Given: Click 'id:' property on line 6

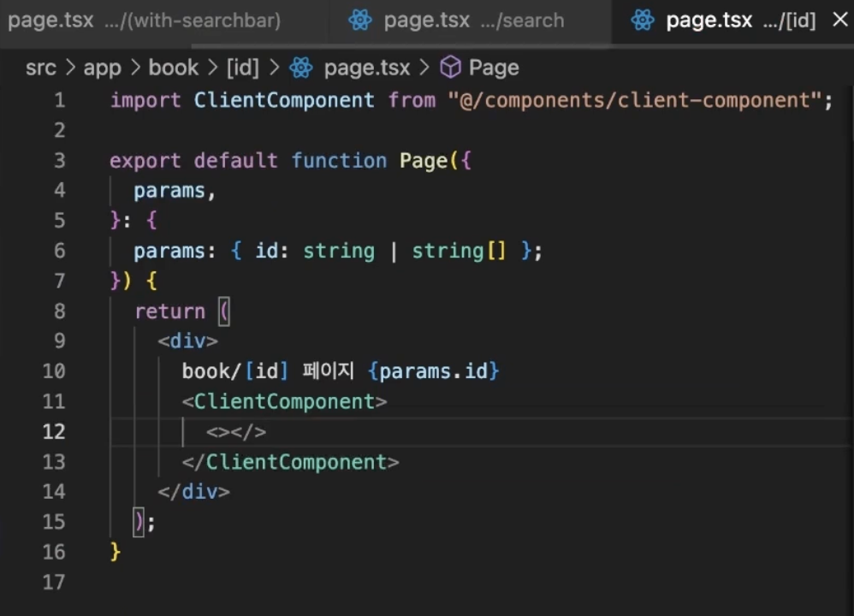Looking at the screenshot, I should [272, 251].
